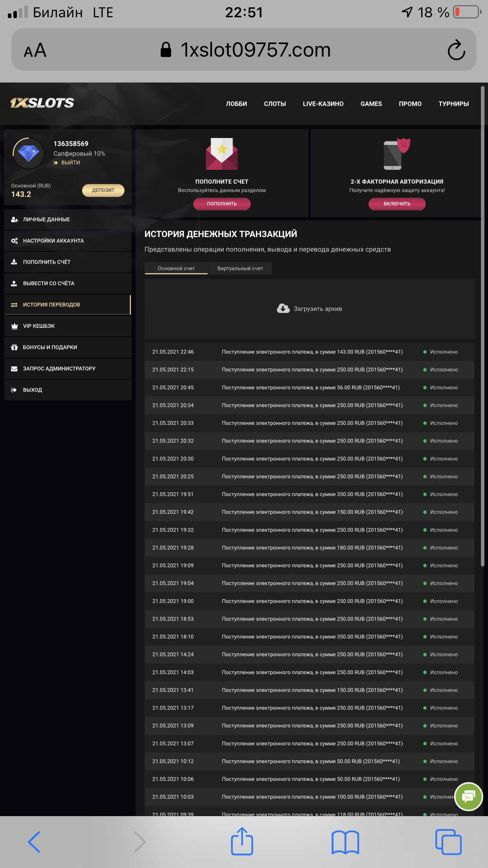Open Safari text size AA menu
This screenshot has width=488, height=868.
tap(35, 50)
